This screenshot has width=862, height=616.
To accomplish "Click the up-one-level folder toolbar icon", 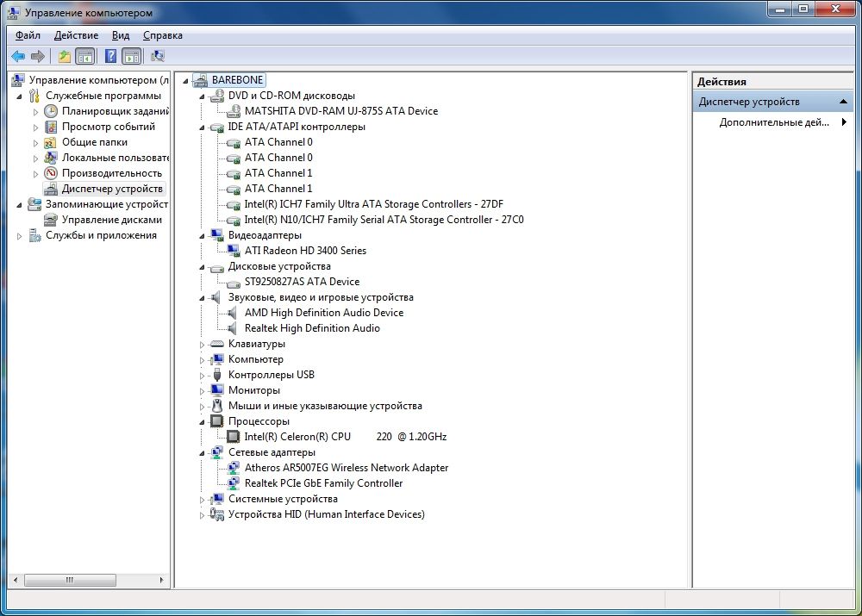I will tap(65, 56).
